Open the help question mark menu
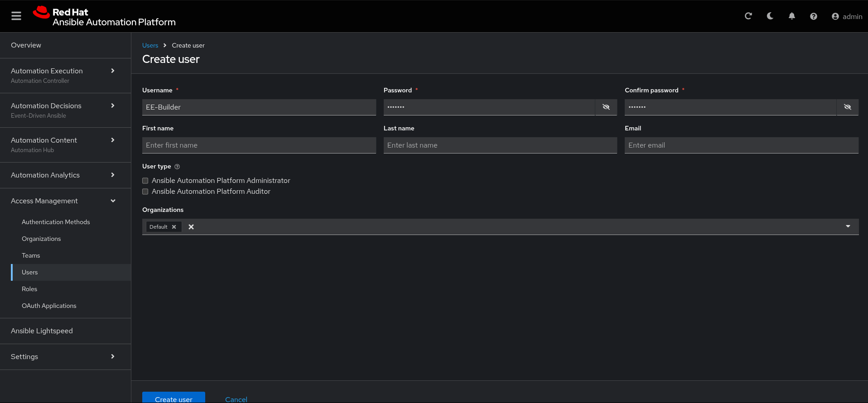868x403 pixels. (813, 16)
